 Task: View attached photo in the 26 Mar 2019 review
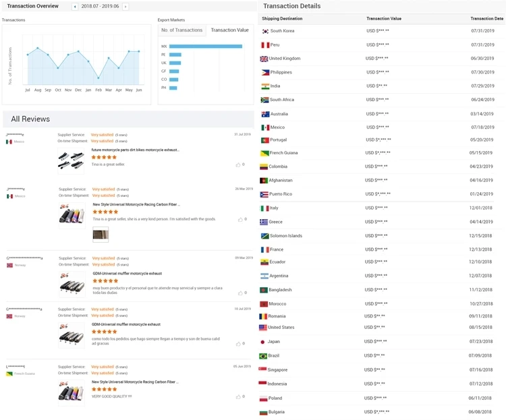[101, 235]
